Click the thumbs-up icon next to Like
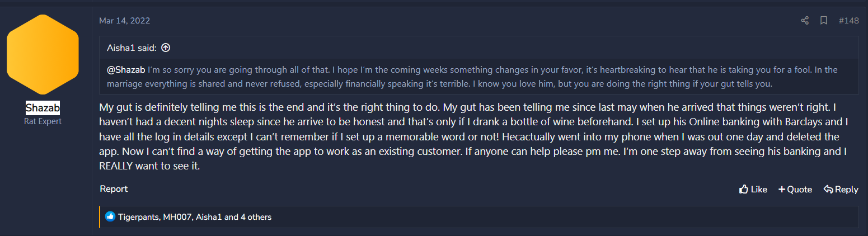 click(744, 190)
